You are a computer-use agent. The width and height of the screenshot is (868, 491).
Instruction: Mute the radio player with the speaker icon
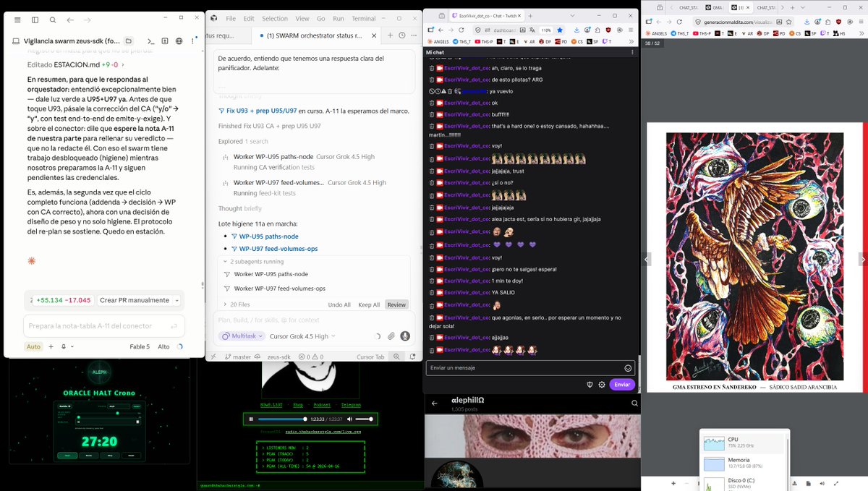(349, 419)
